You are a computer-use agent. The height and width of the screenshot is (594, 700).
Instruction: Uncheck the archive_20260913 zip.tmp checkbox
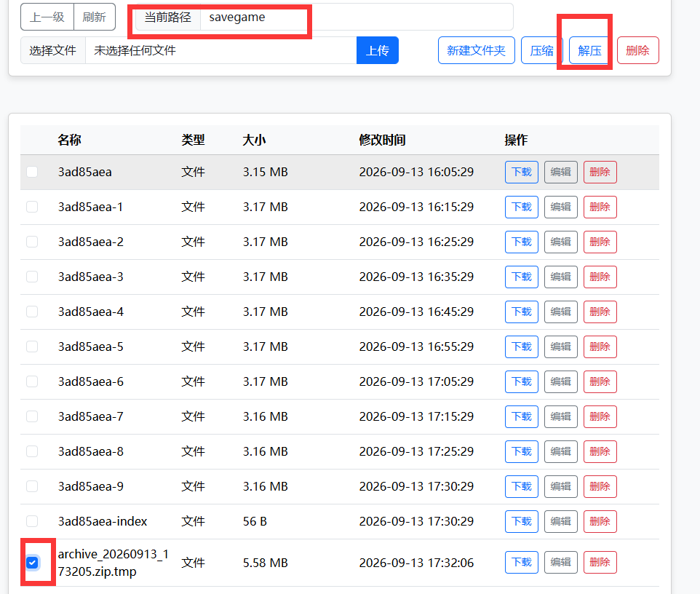pyautogui.click(x=32, y=563)
